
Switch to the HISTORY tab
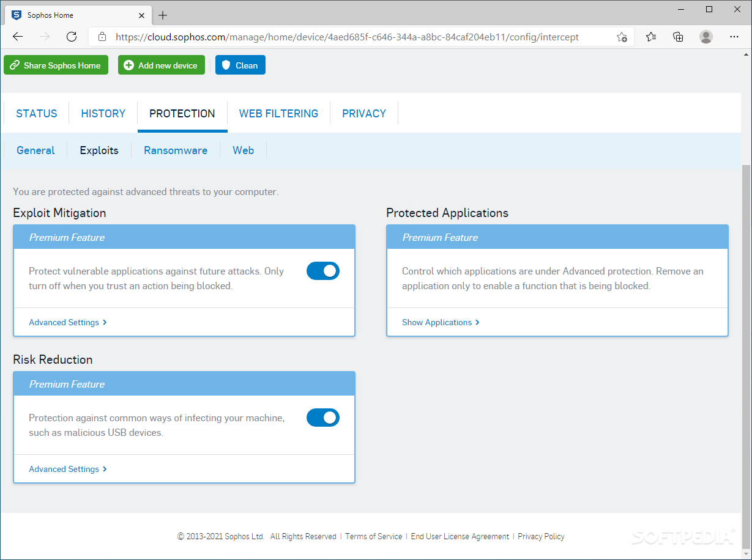coord(103,113)
